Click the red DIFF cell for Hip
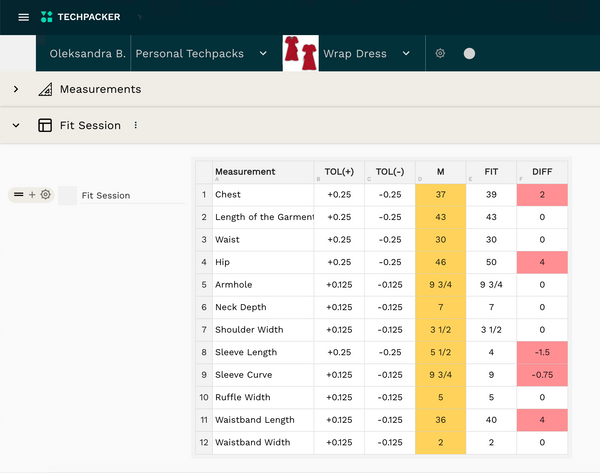The height and width of the screenshot is (473, 600). (541, 263)
